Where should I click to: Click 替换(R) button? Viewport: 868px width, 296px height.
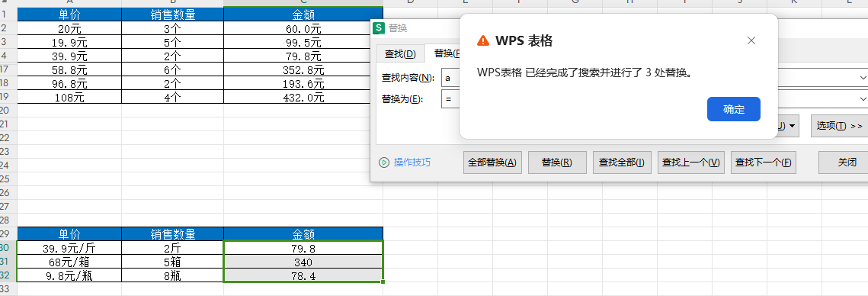tap(556, 162)
